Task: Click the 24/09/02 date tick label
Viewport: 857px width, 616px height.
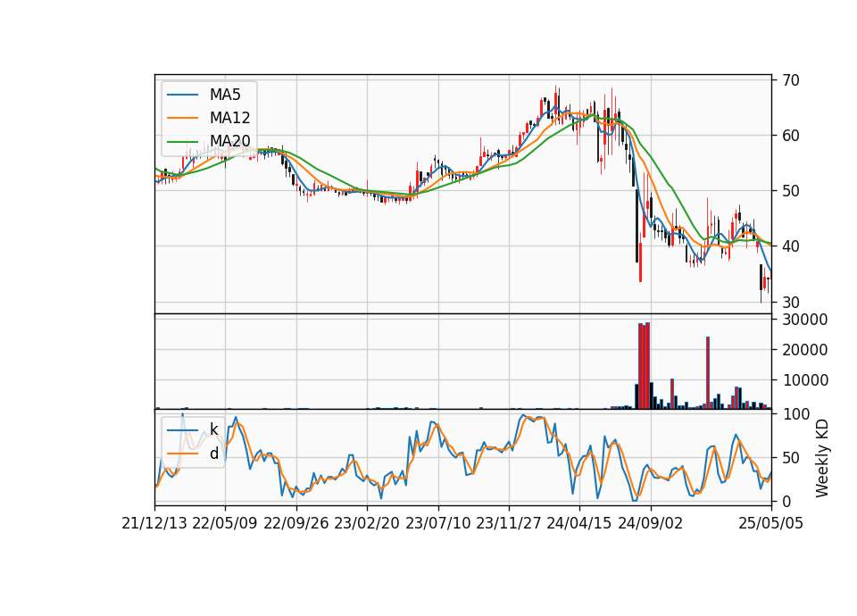Action: 651,523
